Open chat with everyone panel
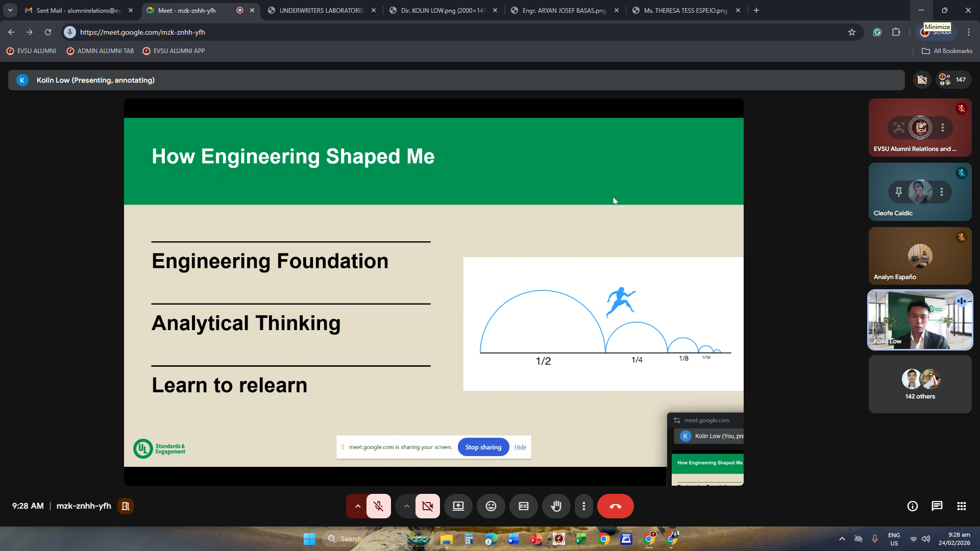Screen dimensions: 980x551 click(937, 506)
